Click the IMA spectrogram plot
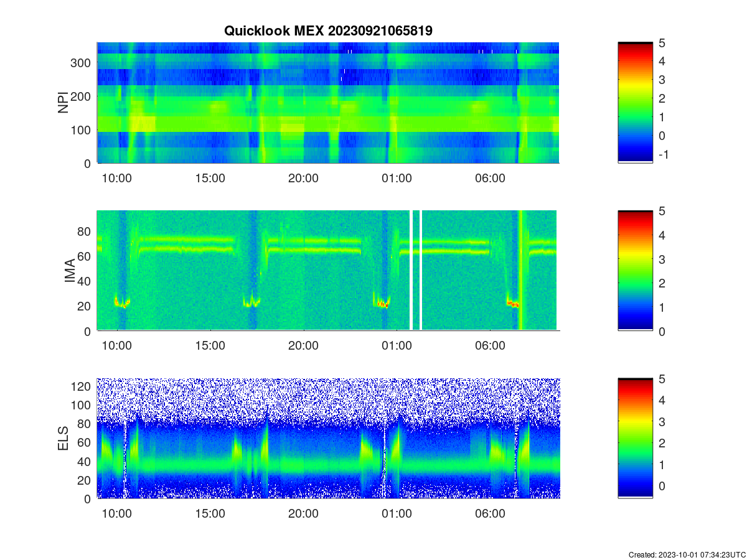 (x=328, y=270)
